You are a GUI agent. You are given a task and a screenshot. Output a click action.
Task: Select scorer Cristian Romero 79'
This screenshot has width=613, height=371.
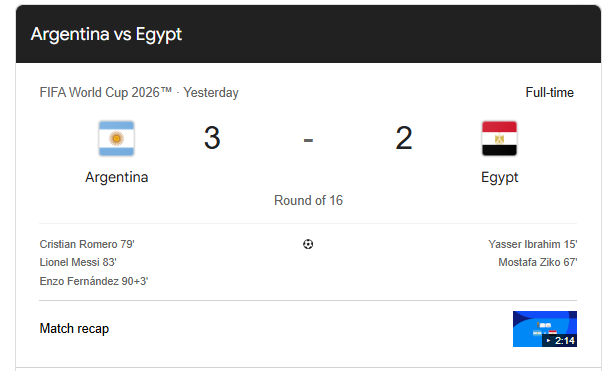(x=87, y=244)
